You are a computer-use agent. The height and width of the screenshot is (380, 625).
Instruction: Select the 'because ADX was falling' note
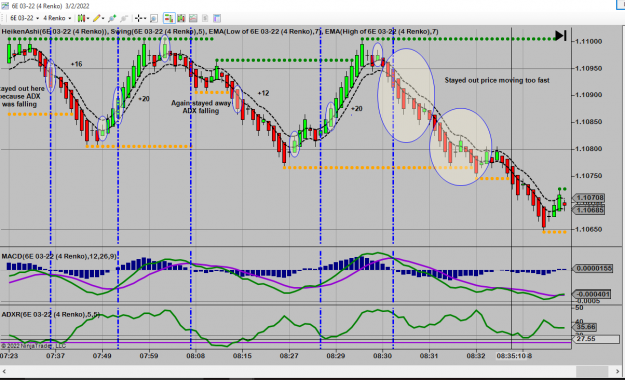(x=21, y=100)
